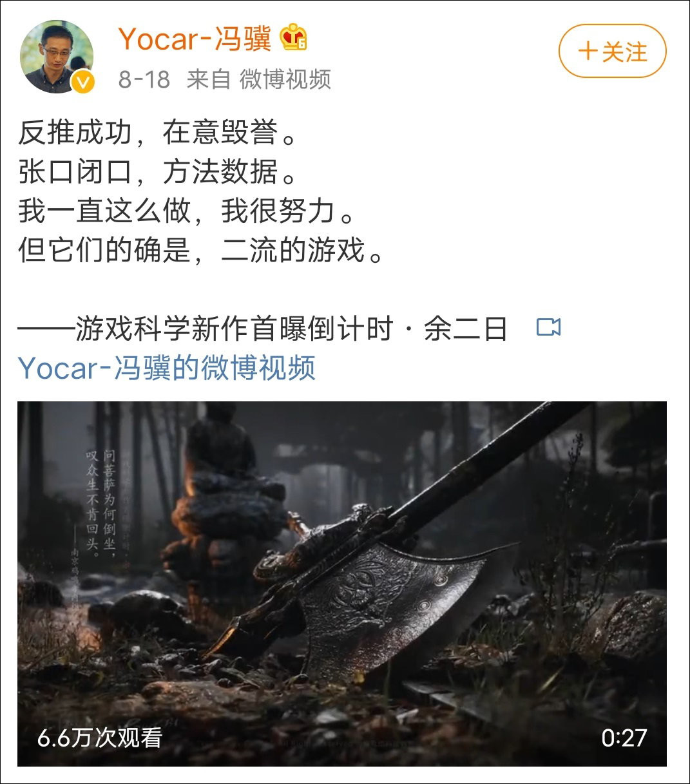This screenshot has height=784, width=690.
Task: Click the 来自 label in the post header
Action: pyautogui.click(x=209, y=80)
